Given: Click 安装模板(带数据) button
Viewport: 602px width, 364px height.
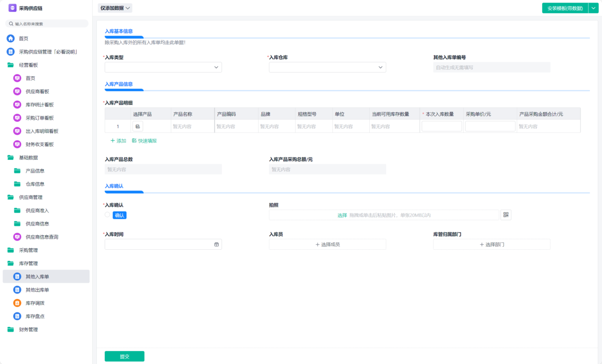Looking at the screenshot, I should click(x=565, y=8).
